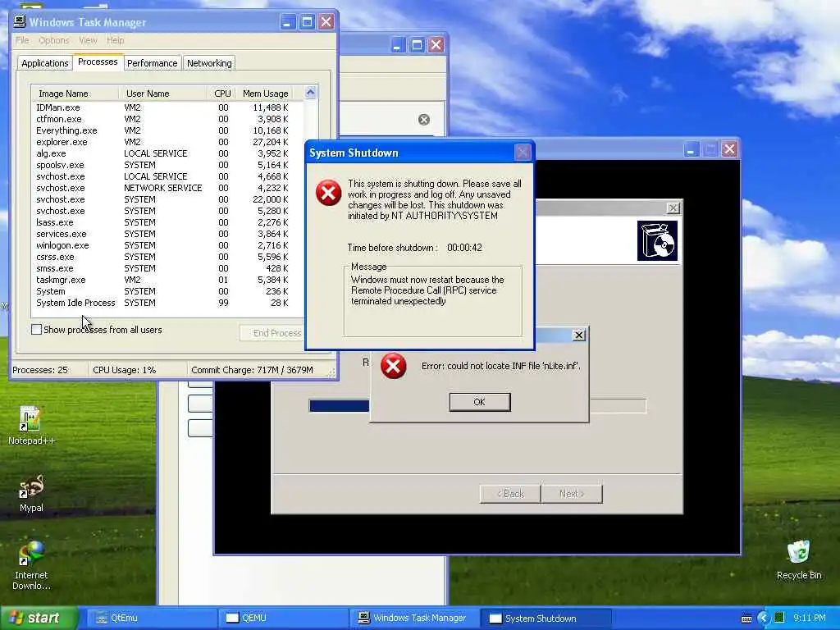Click the keyboard tray icon
The height and width of the screenshot is (630, 840).
click(x=746, y=619)
